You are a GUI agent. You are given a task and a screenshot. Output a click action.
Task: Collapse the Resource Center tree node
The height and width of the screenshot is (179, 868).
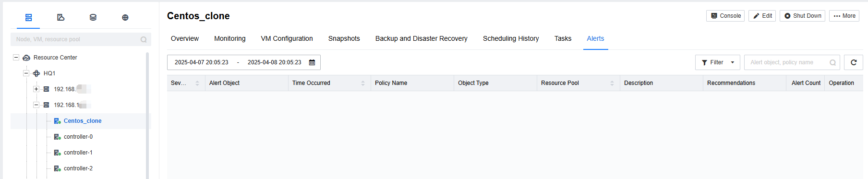pos(16,57)
